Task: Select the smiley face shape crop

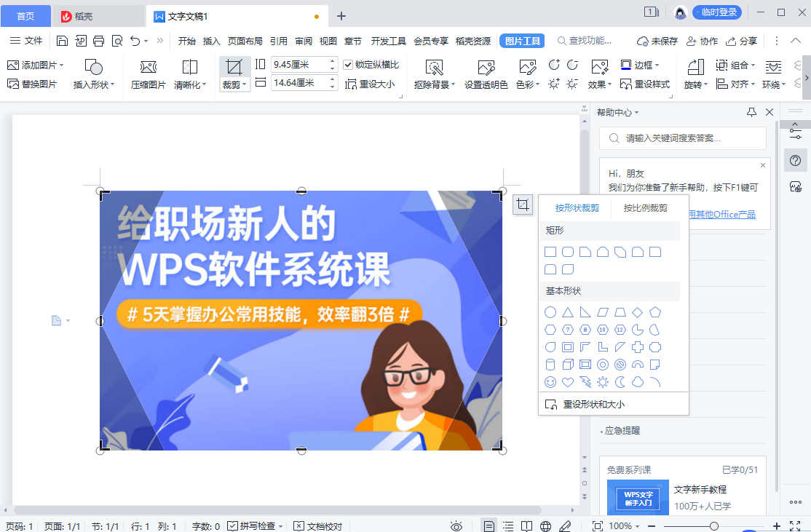Action: coord(550,382)
